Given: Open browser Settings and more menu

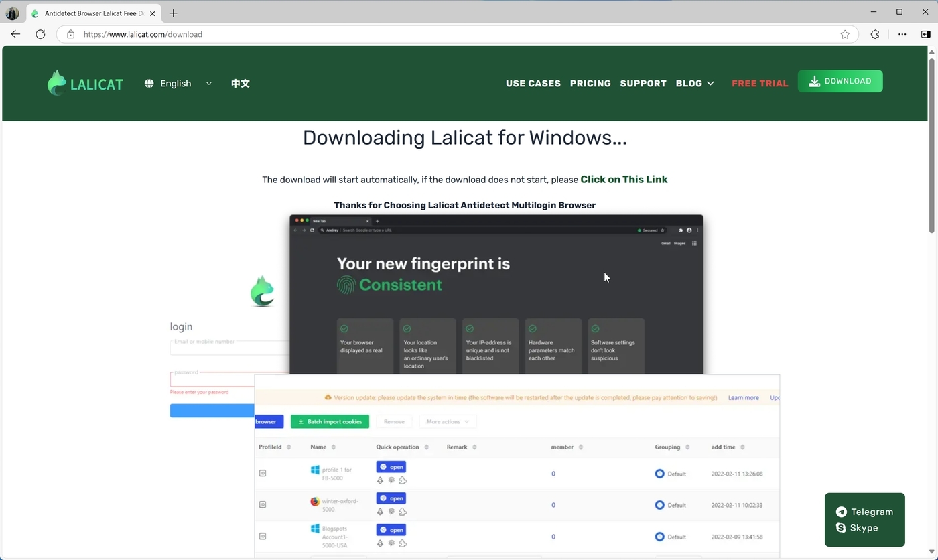Looking at the screenshot, I should [x=902, y=34].
